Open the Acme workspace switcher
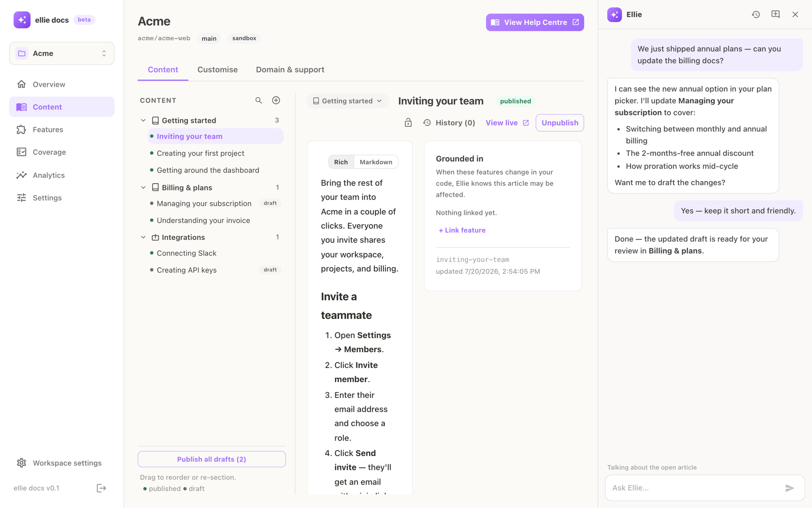Image resolution: width=812 pixels, height=508 pixels. click(x=62, y=53)
